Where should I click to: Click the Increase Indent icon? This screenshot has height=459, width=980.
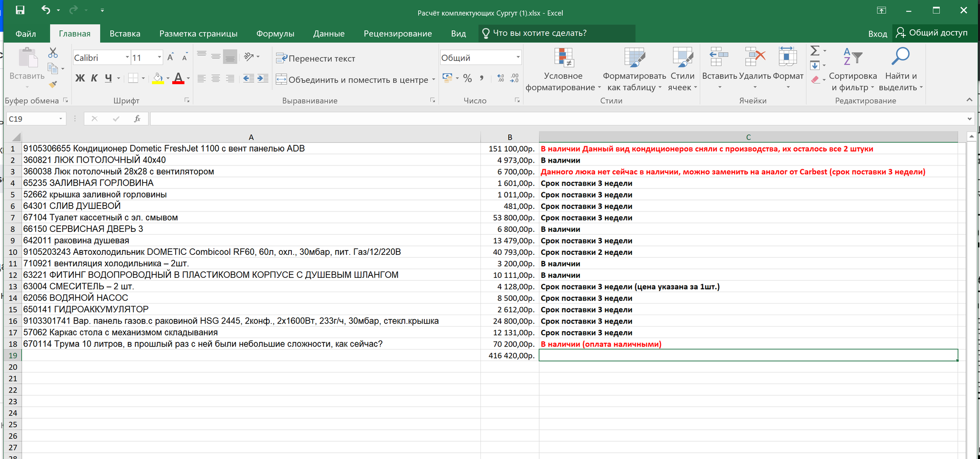[263, 78]
